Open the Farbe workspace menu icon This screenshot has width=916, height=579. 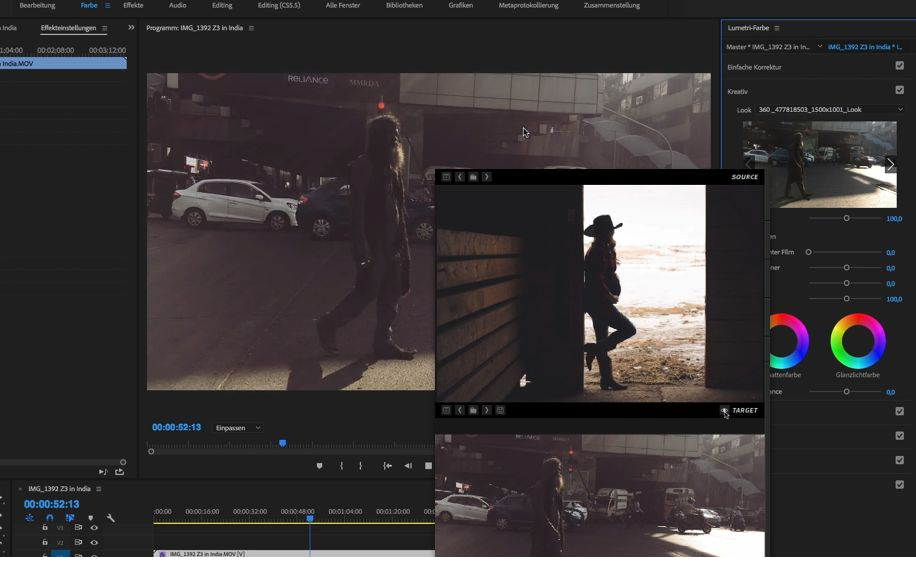click(x=107, y=5)
